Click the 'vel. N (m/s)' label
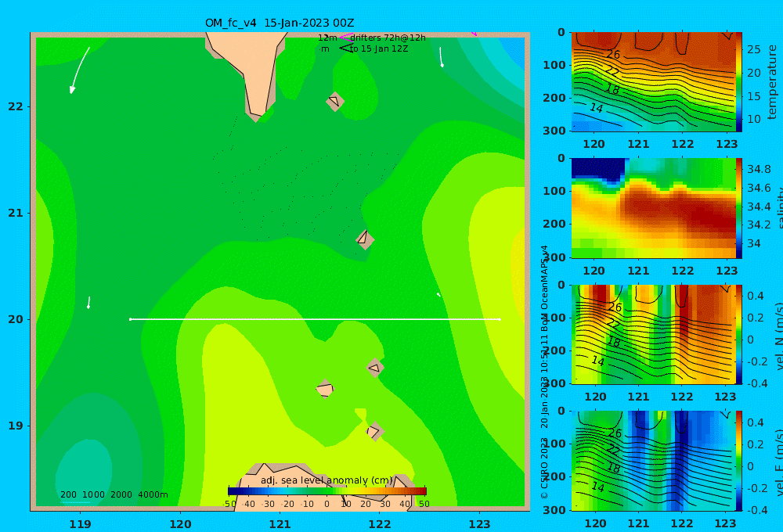This screenshot has height=532, width=783. 778,336
